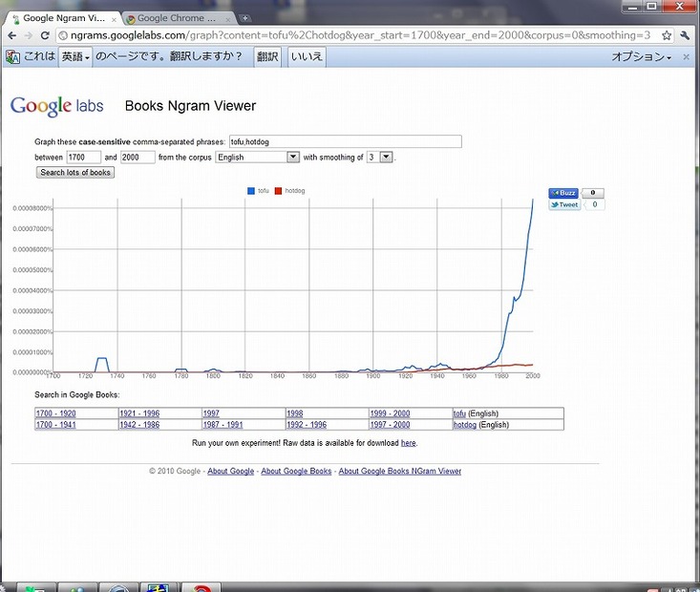Viewport: 700px width, 592px height.
Task: Open the オプション options menu
Action: (641, 56)
